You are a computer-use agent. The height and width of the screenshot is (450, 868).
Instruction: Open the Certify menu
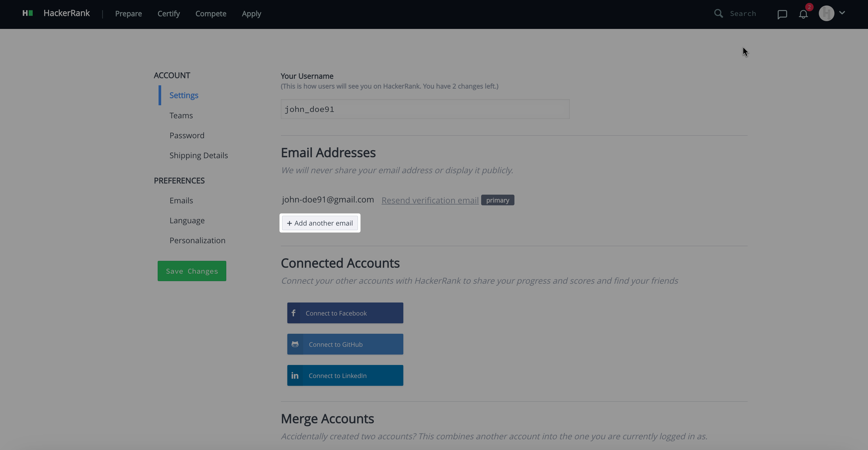[x=169, y=14]
